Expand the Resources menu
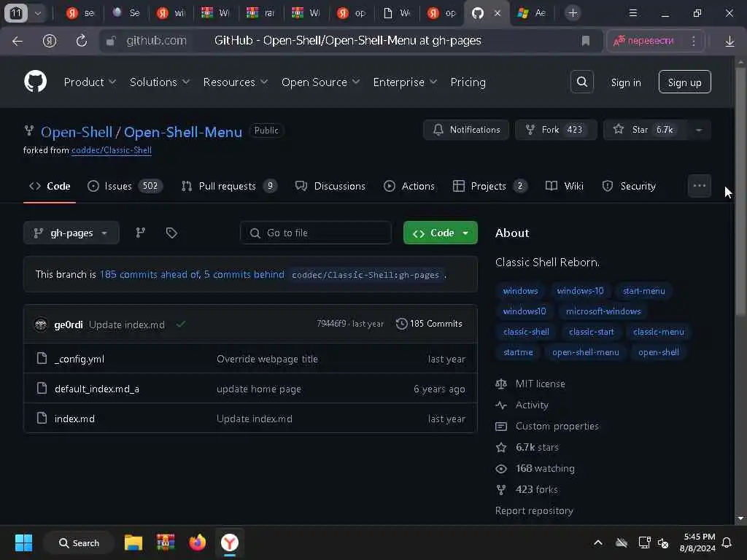This screenshot has width=747, height=560. (x=236, y=82)
